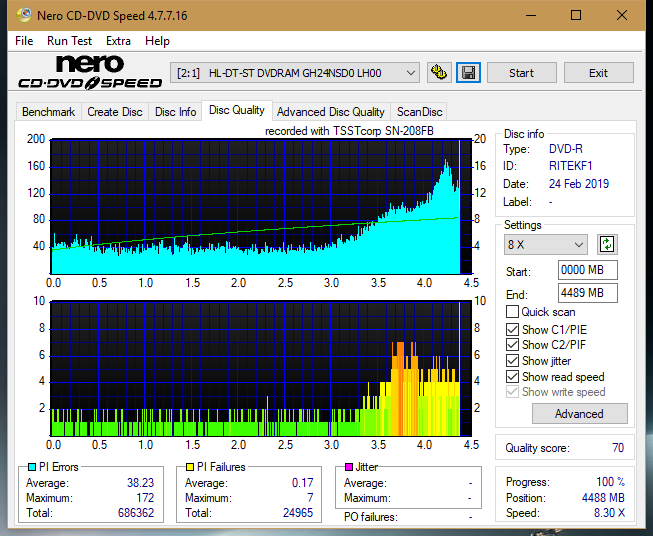Click the PI Failures lower graph

(x=261, y=368)
